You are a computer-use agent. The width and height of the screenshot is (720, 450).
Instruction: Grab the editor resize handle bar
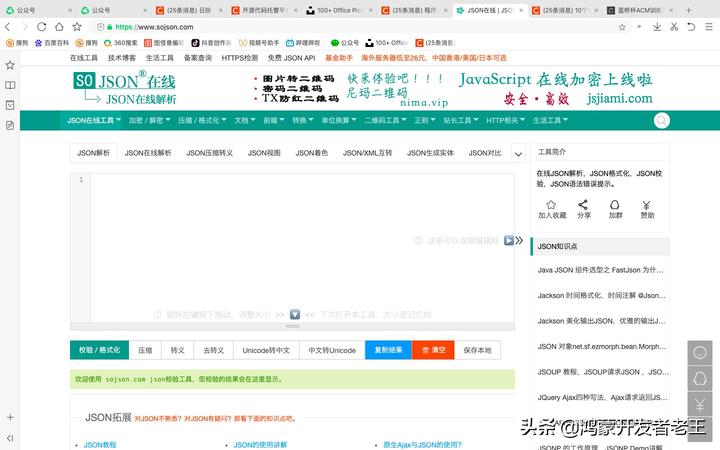coord(292,326)
